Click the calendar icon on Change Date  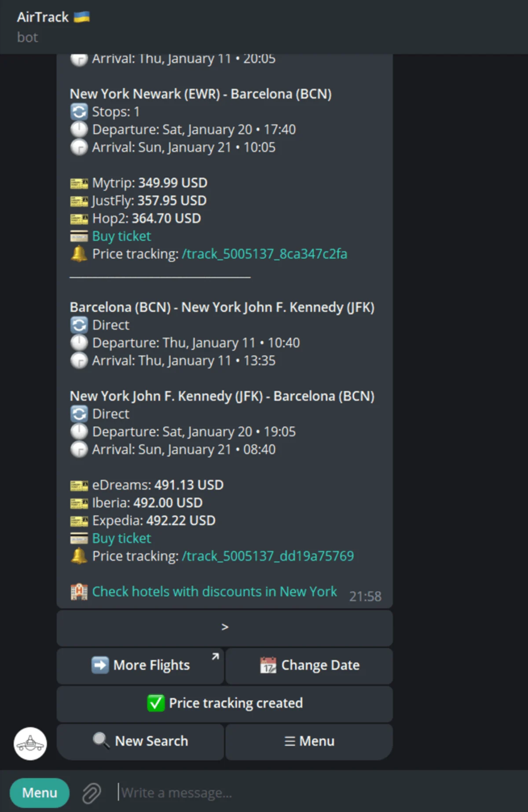click(268, 665)
